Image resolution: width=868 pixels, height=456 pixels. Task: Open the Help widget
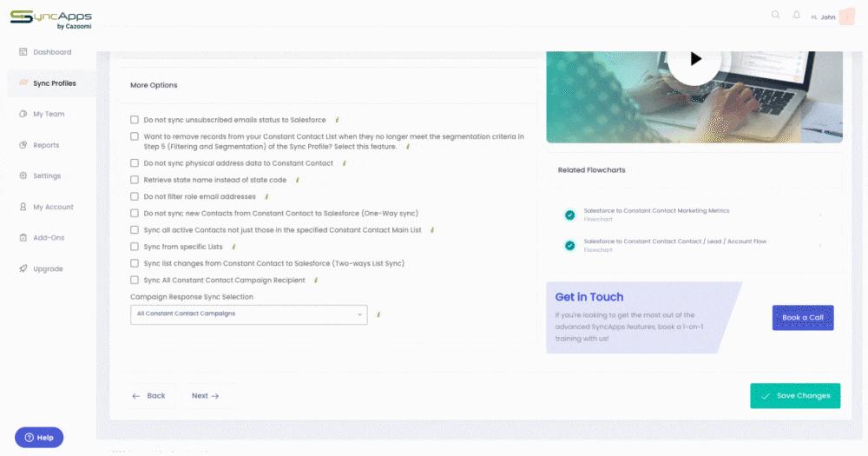(39, 438)
